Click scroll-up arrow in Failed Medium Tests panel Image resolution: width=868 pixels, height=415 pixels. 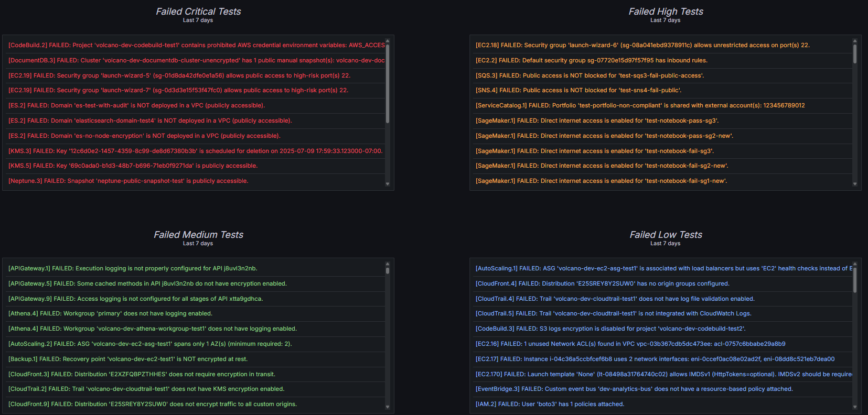[x=388, y=264]
